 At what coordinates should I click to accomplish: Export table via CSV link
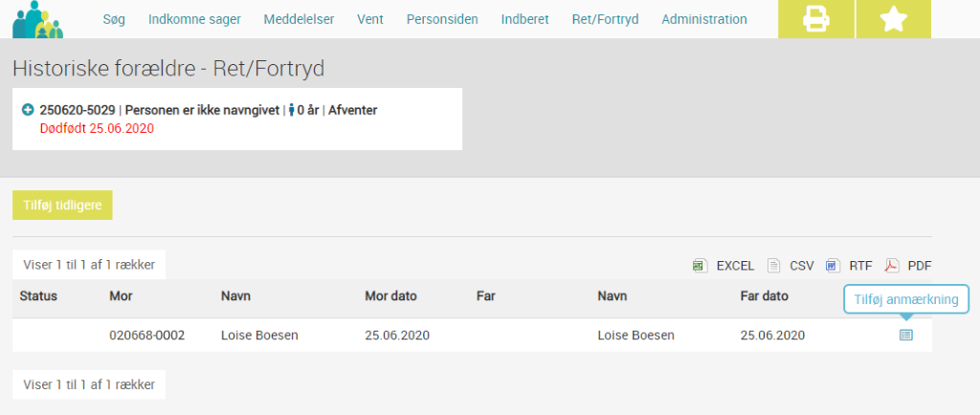[x=802, y=266]
